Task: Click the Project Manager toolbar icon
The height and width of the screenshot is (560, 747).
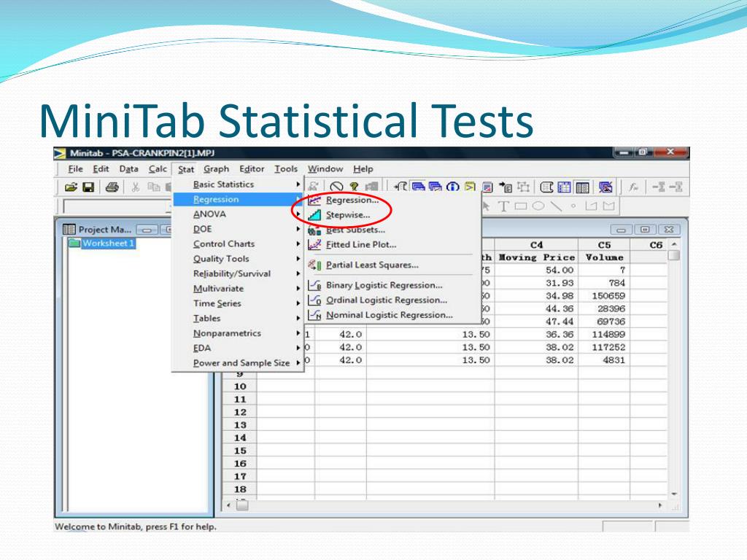Action: pyautogui.click(x=582, y=187)
